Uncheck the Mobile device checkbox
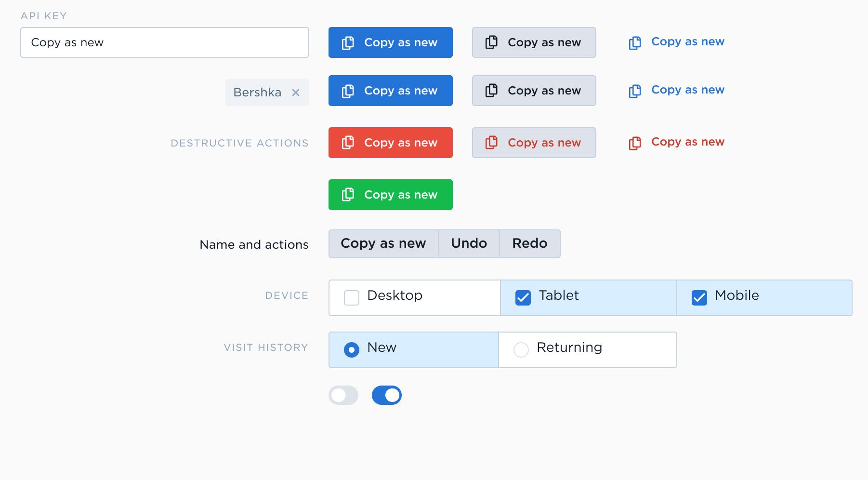This screenshot has width=868, height=480. point(699,298)
